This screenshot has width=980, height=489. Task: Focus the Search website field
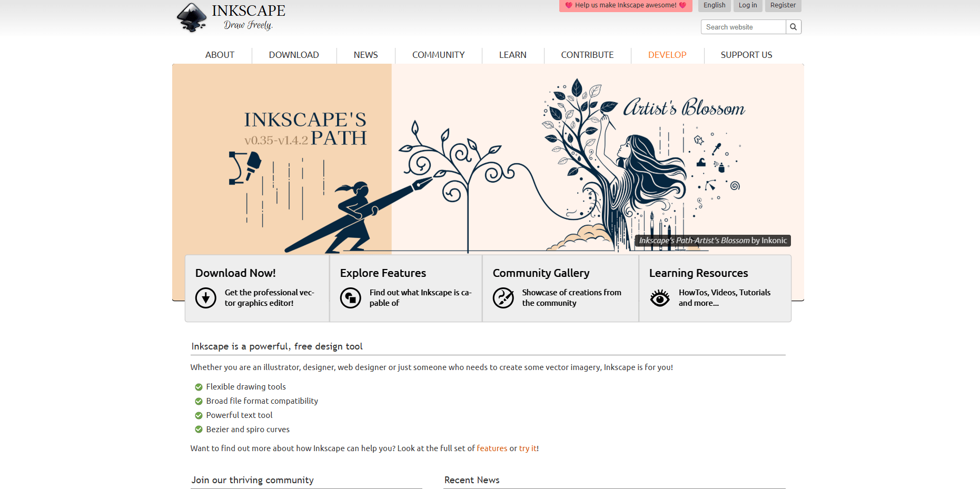point(744,27)
